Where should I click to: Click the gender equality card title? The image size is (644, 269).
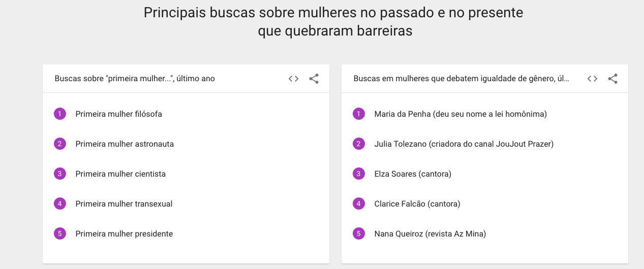(461, 79)
